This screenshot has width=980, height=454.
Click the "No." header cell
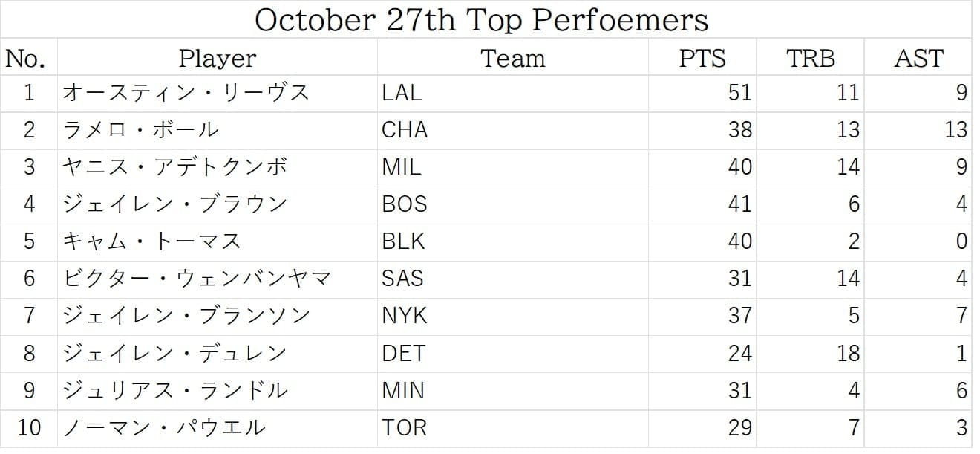pos(29,58)
